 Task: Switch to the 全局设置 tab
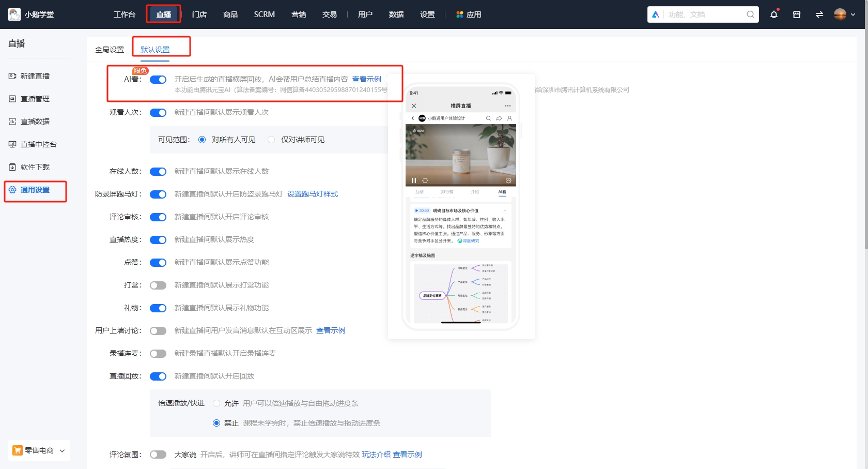[109, 49]
